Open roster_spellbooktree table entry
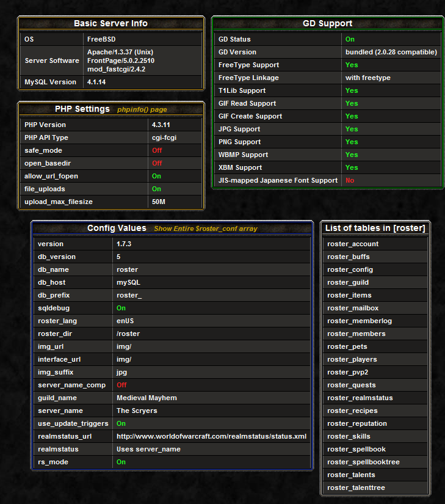Image resolution: width=445 pixels, height=504 pixels. click(x=363, y=462)
